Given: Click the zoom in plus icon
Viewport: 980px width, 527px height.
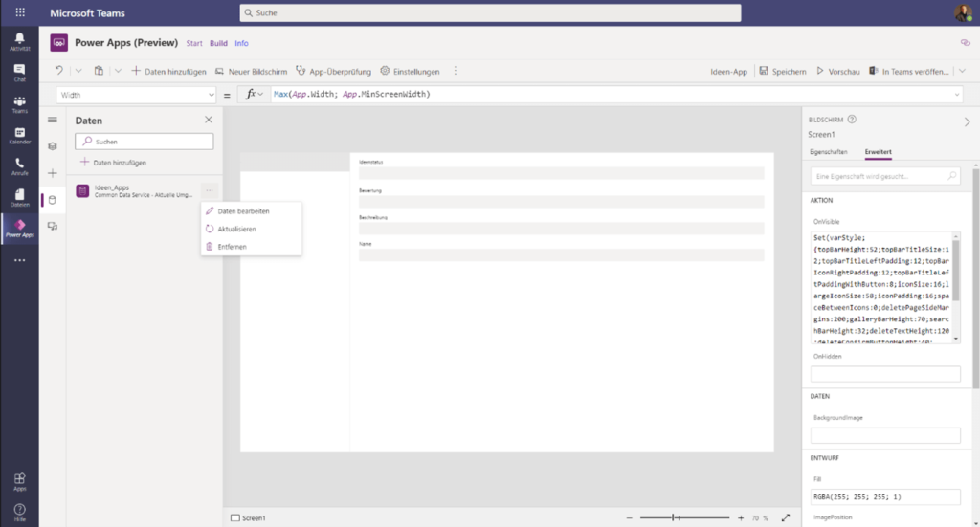Looking at the screenshot, I should pos(741,517).
